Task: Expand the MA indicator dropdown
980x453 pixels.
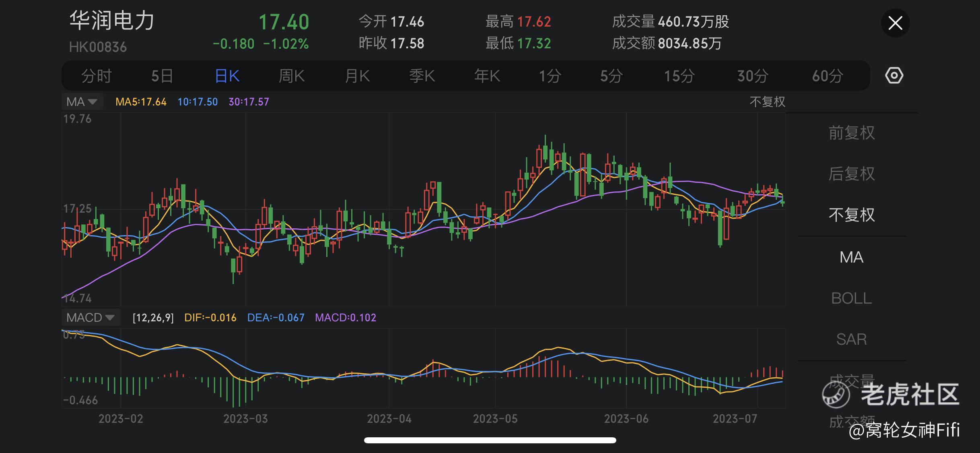Action: click(82, 101)
